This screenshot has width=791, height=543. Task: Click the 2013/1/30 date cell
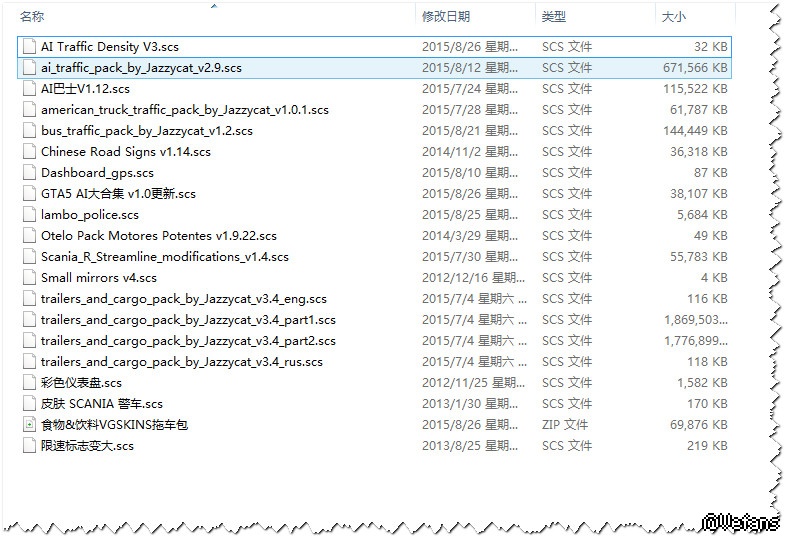pyautogui.click(x=470, y=404)
